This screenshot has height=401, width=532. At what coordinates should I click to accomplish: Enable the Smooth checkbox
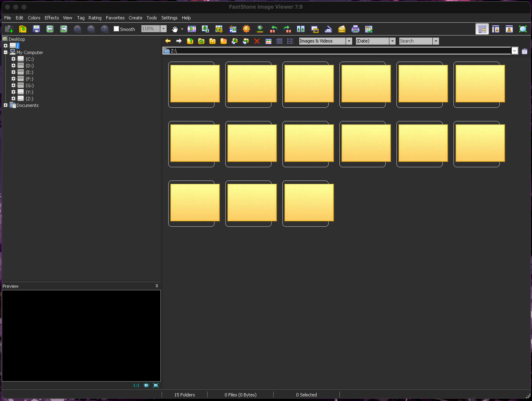pos(116,29)
